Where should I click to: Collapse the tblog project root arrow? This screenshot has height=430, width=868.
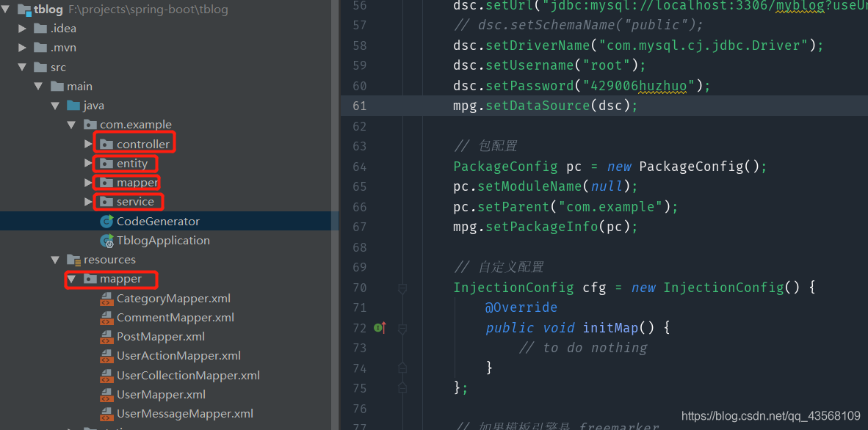pos(6,10)
